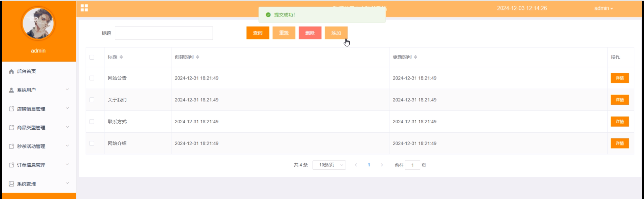Open 详情 for 网站介绍 row
This screenshot has width=644, height=199.
(x=620, y=143)
